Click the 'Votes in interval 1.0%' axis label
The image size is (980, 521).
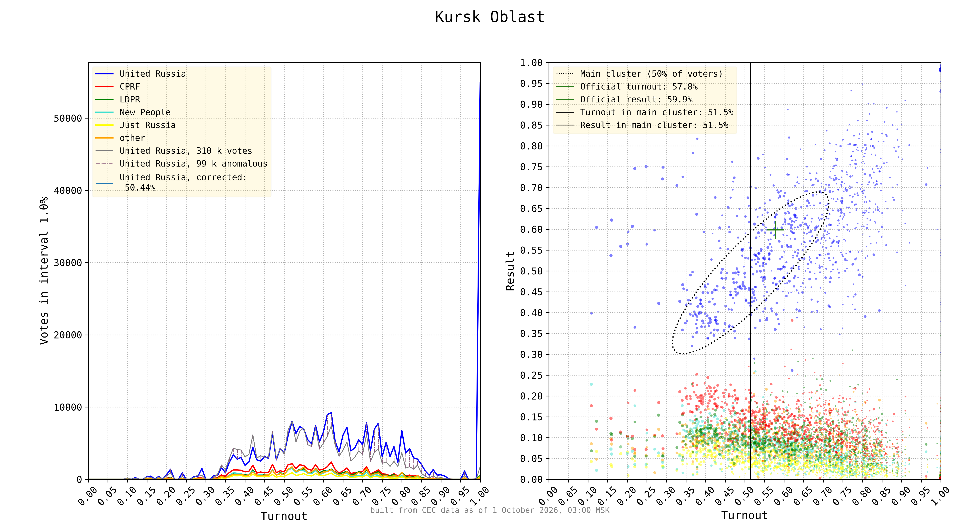pos(44,271)
